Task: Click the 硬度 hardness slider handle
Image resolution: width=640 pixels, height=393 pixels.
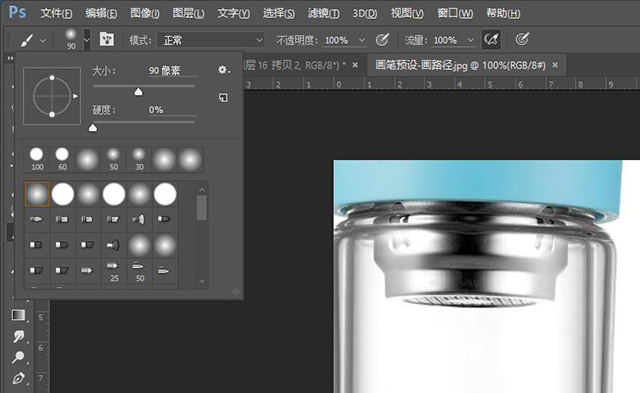Action: 93,128
